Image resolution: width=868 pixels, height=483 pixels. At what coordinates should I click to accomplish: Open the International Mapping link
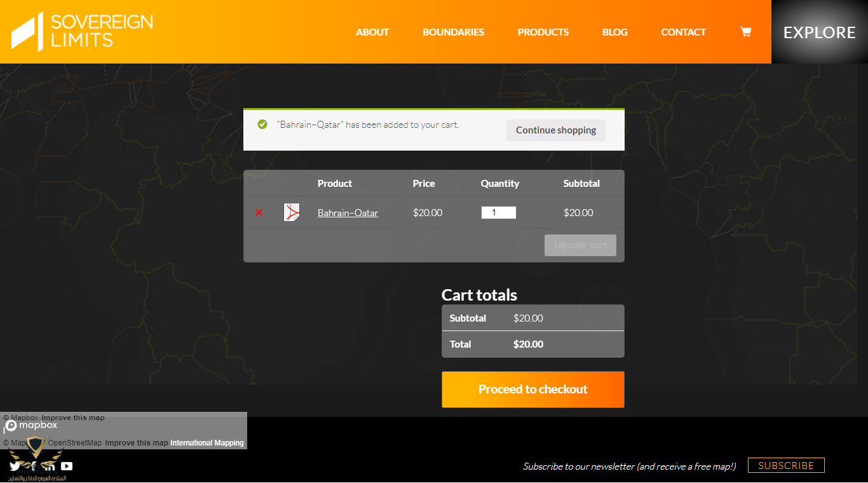click(x=207, y=443)
